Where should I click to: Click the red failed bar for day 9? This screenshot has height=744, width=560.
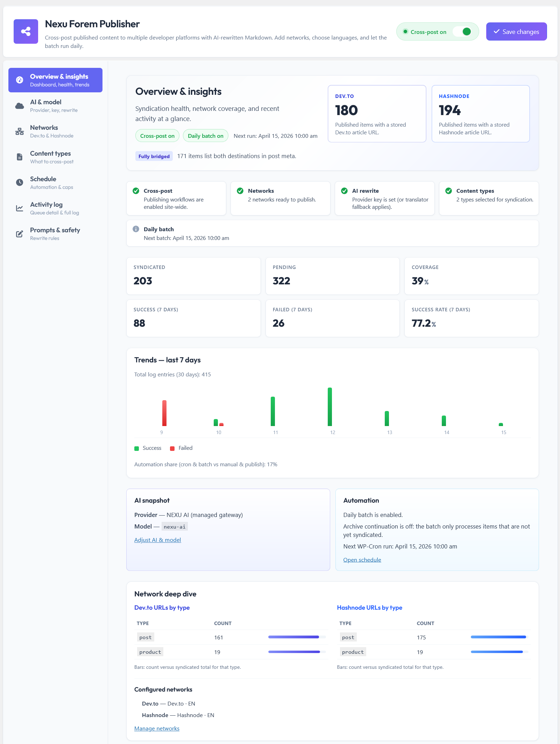[164, 413]
